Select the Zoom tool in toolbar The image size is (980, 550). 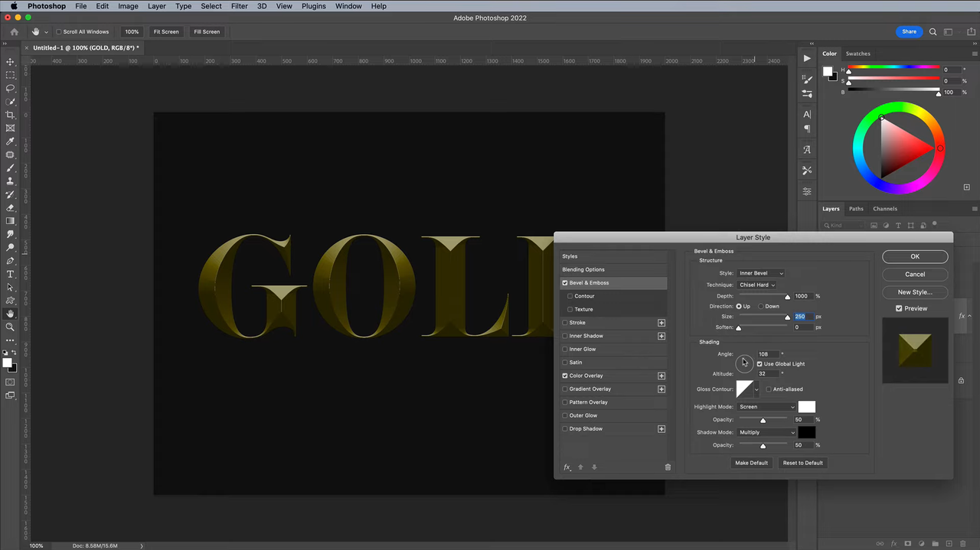pyautogui.click(x=10, y=327)
